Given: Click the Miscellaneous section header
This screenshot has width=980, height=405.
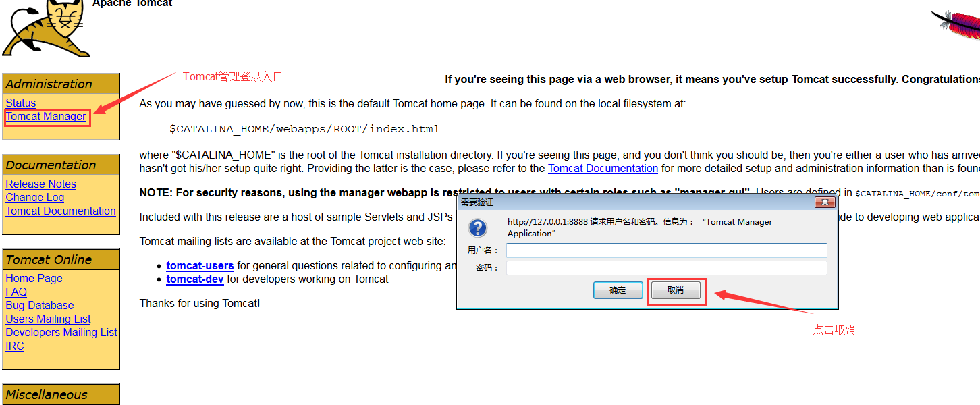Looking at the screenshot, I should click(x=61, y=395).
